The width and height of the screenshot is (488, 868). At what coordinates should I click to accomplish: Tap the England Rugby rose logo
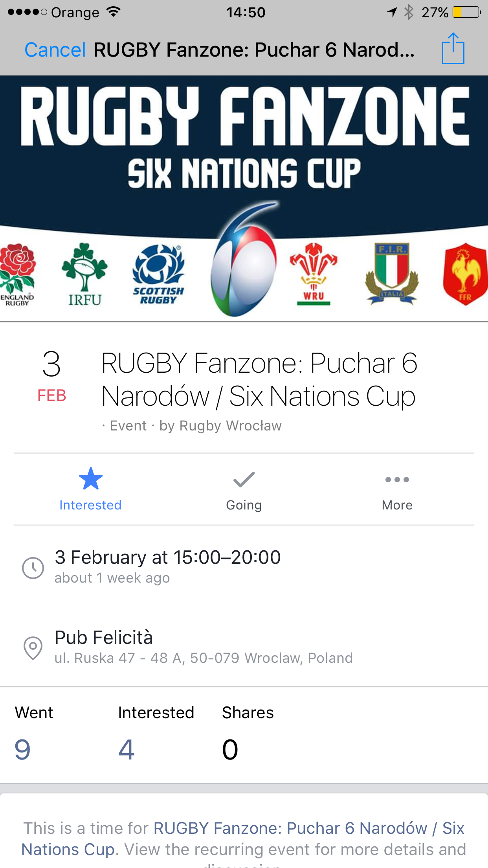(x=17, y=274)
